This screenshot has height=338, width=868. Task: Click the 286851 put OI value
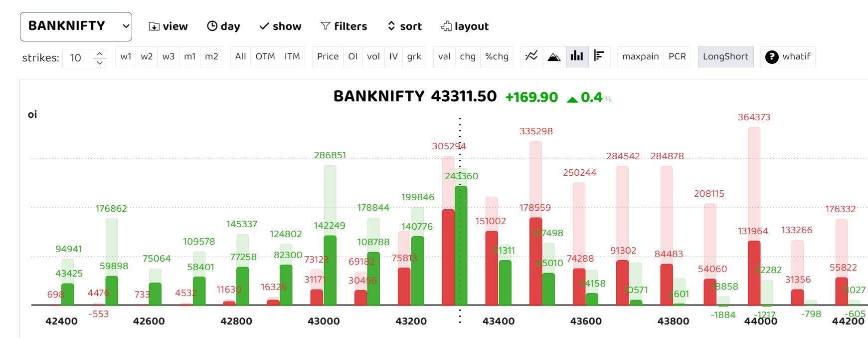click(x=330, y=155)
